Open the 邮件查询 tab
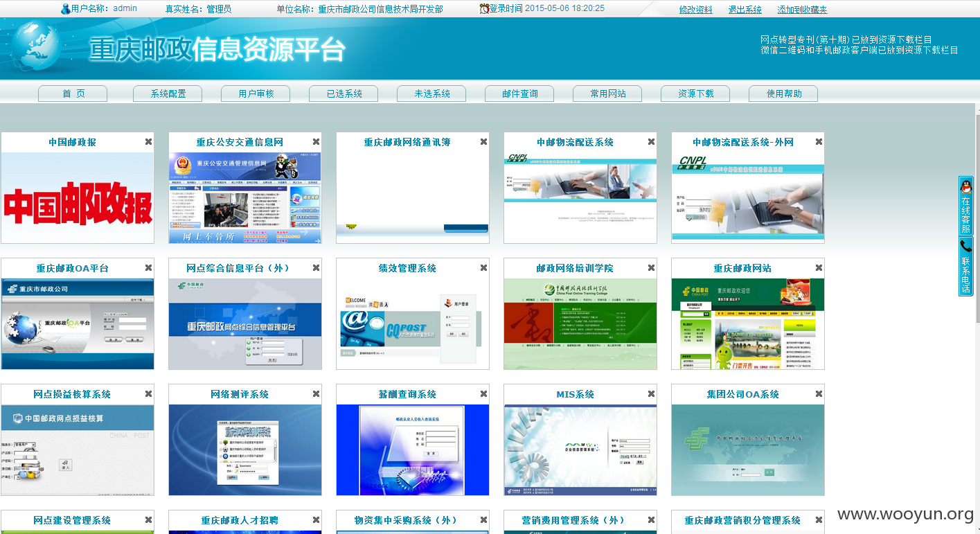Image resolution: width=980 pixels, height=534 pixels. [x=519, y=94]
